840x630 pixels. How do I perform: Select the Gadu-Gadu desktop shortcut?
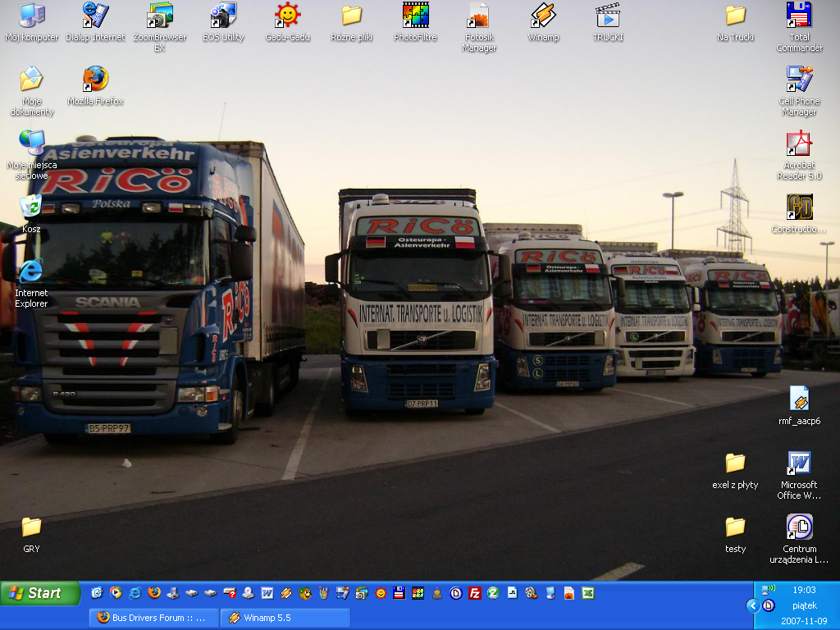point(288,22)
